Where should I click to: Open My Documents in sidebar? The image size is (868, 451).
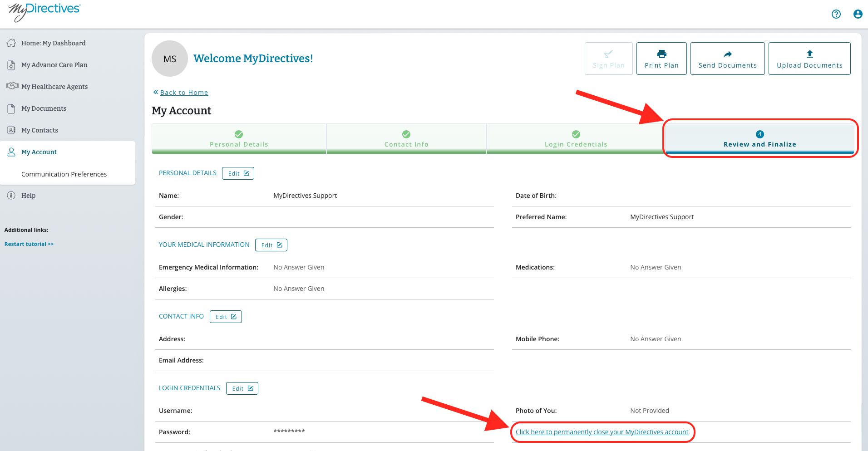[x=44, y=108]
